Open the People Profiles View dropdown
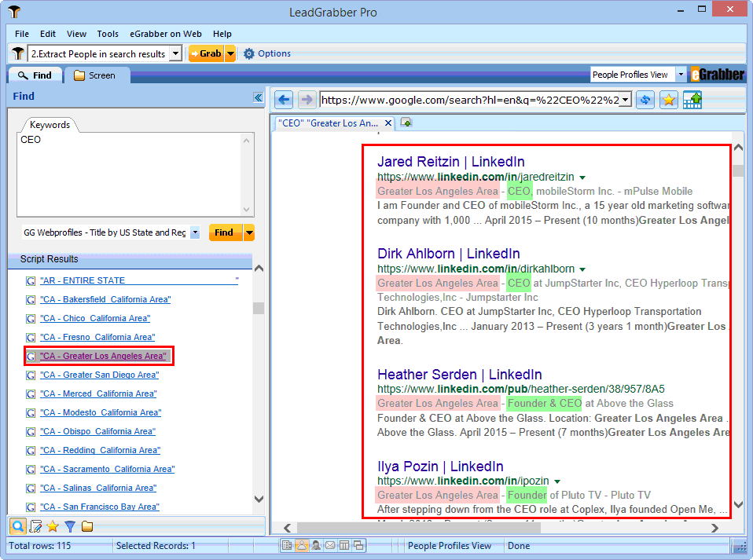Screen dimensions: 753x560 [x=681, y=75]
